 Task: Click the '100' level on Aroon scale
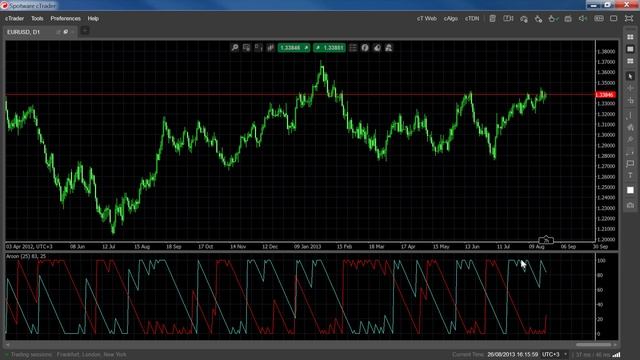coord(601,260)
